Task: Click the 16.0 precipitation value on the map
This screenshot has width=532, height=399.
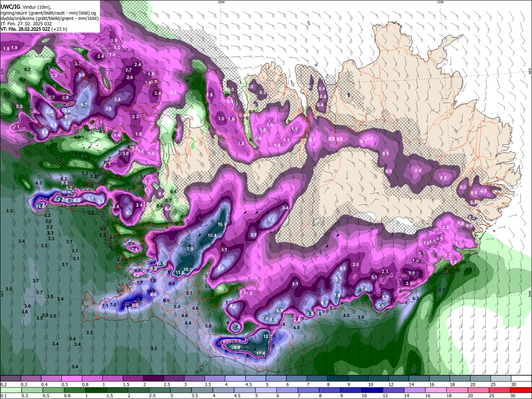Action: point(41,206)
